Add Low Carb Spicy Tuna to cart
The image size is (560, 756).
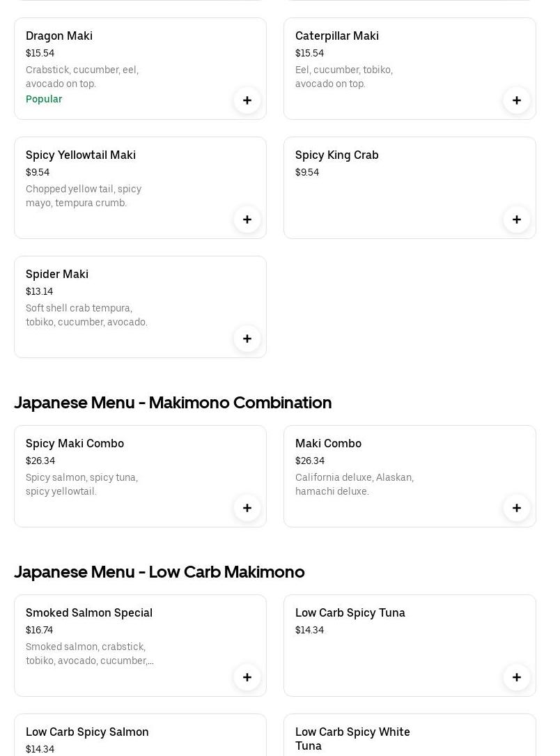(x=517, y=677)
